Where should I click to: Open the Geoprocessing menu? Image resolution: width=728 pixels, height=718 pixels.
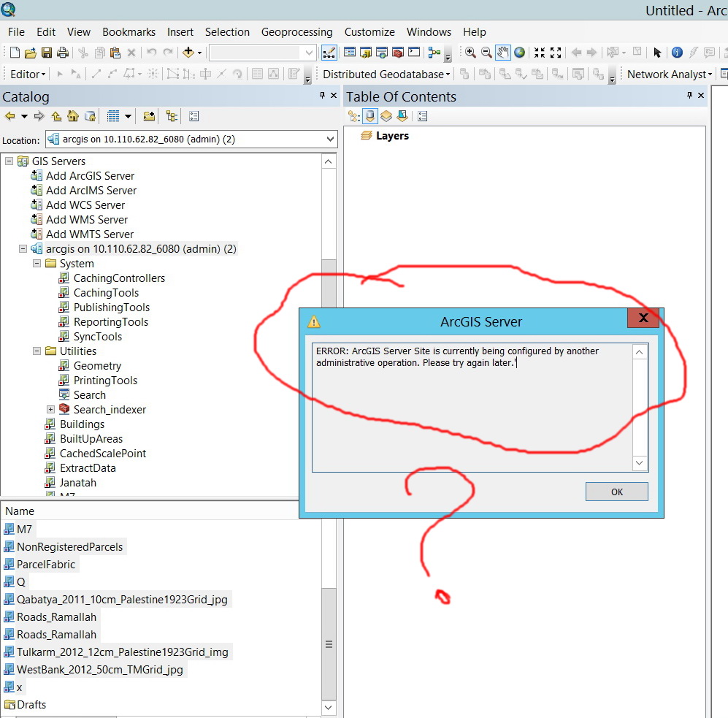pyautogui.click(x=296, y=32)
